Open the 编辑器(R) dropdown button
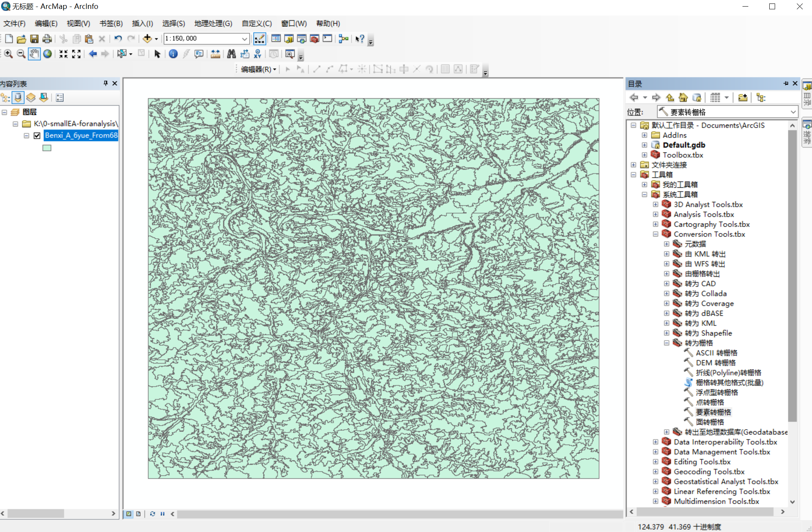The width and height of the screenshot is (812, 532). [x=258, y=69]
